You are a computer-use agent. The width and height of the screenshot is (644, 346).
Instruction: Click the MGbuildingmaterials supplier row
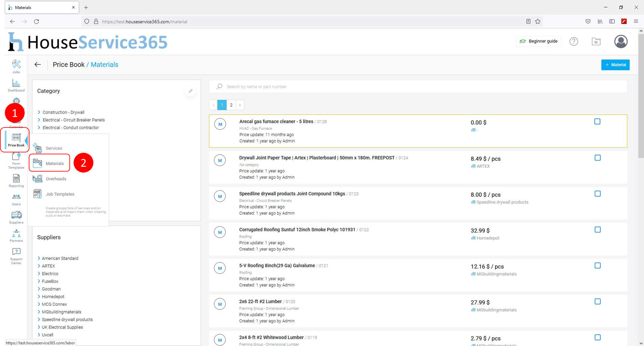61,312
